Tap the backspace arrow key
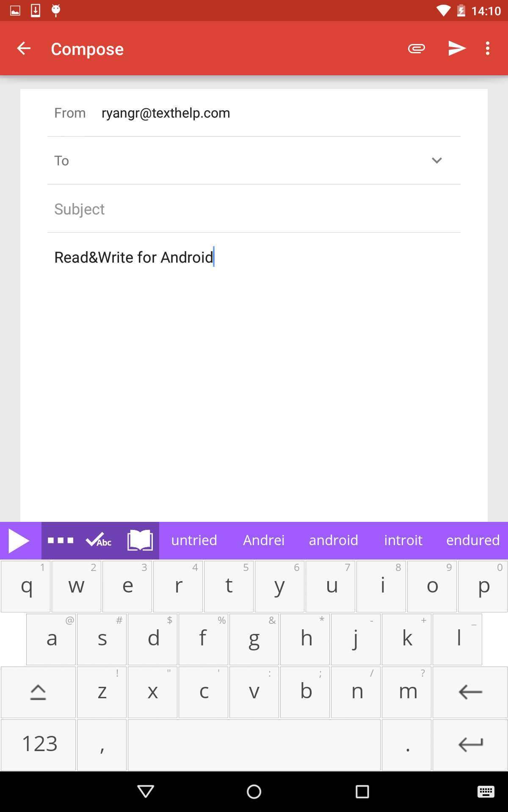The height and width of the screenshot is (812, 508). click(x=470, y=692)
